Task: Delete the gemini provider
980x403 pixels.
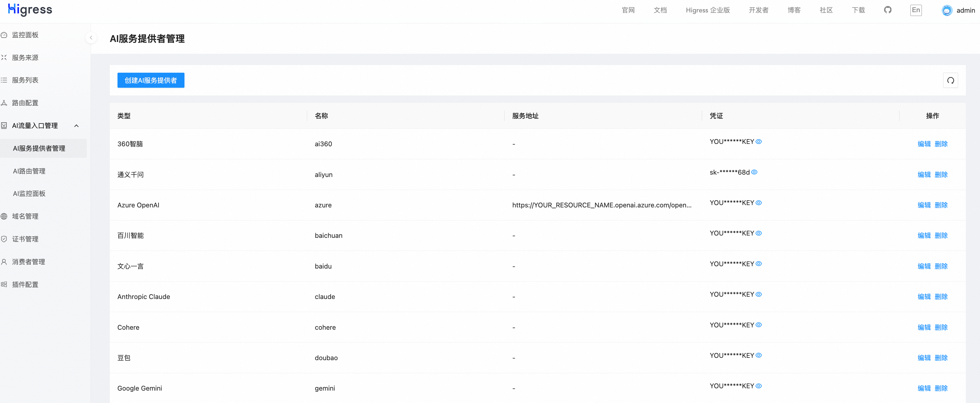Action: tap(941, 388)
